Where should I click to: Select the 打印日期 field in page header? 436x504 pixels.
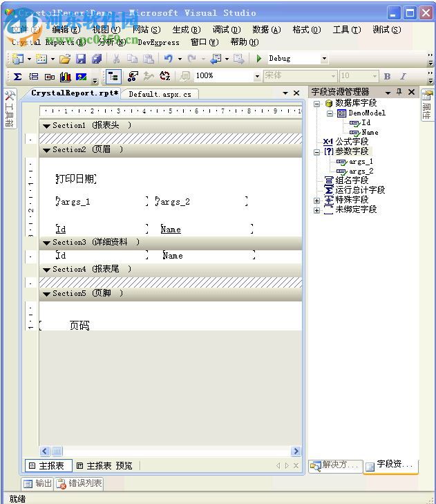click(76, 178)
